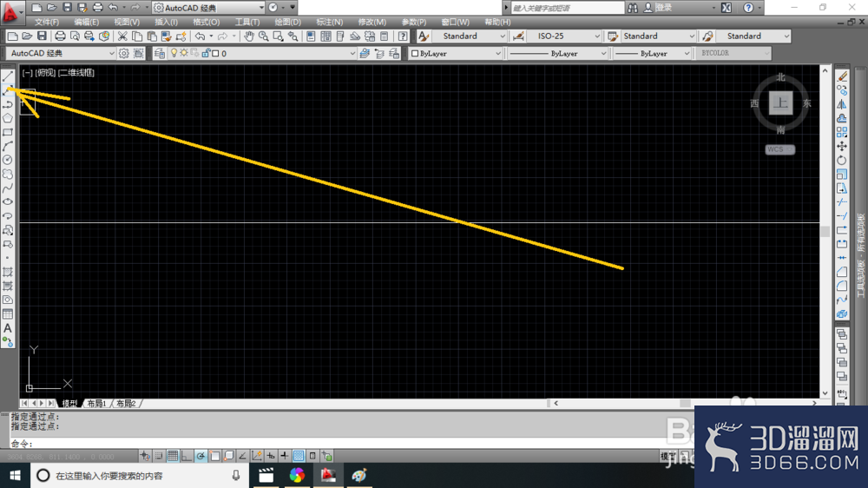This screenshot has height=488, width=868.
Task: Open the WCS coordinate system dropdown
Action: point(780,149)
